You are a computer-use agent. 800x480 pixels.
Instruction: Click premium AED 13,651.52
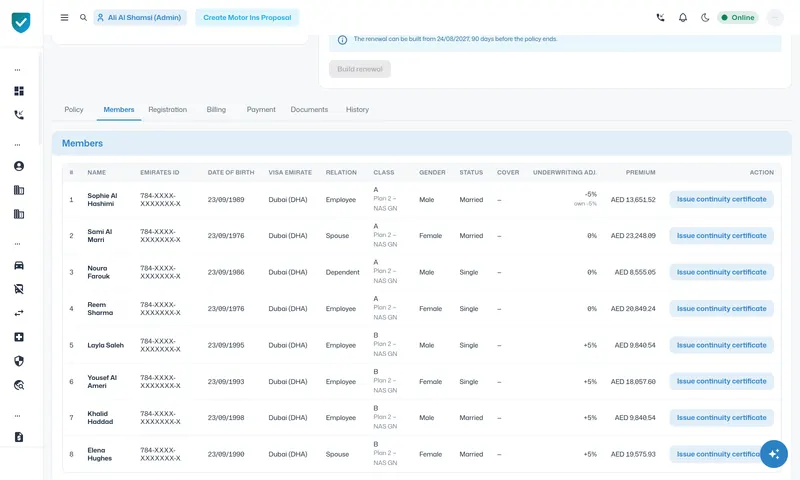click(x=633, y=199)
